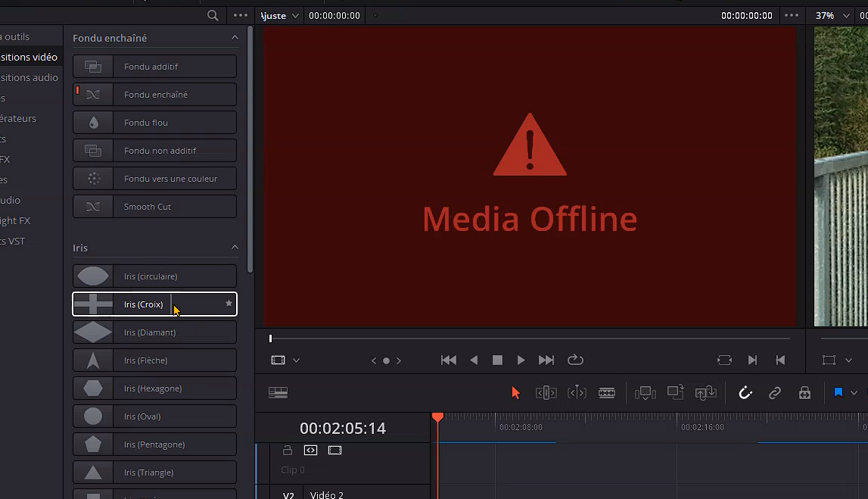
Task: Collapse the Iris transitions section
Action: tap(235, 248)
